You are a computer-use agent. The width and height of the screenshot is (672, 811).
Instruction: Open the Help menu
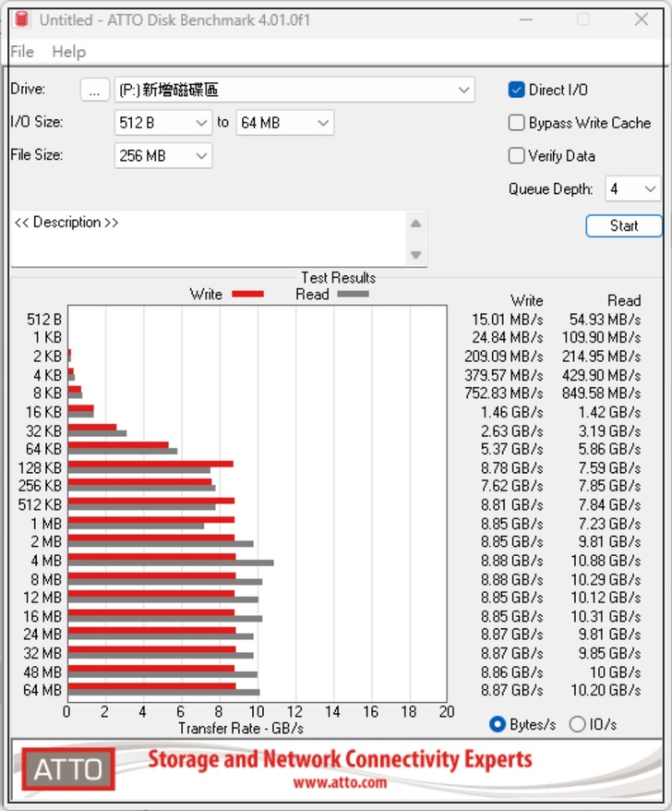tap(68, 52)
